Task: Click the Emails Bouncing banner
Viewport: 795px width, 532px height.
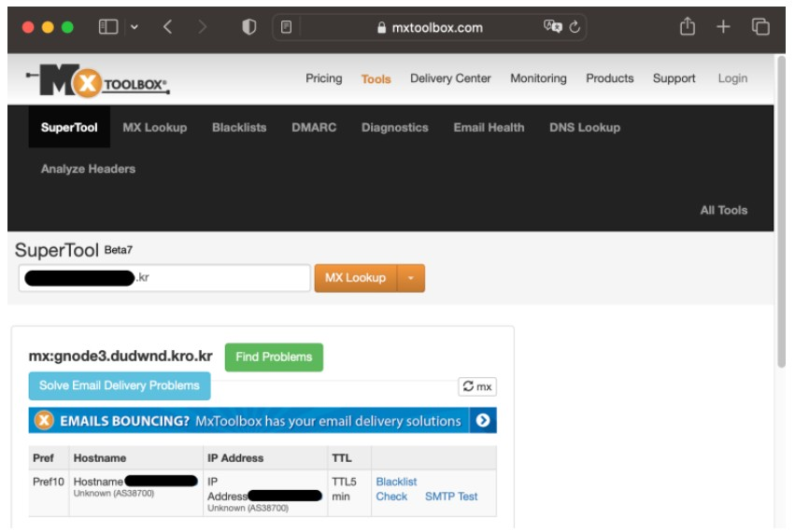Action: pyautogui.click(x=263, y=421)
